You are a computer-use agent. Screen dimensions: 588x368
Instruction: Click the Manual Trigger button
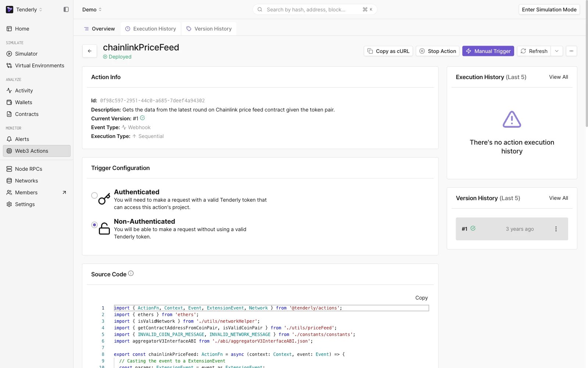click(488, 51)
